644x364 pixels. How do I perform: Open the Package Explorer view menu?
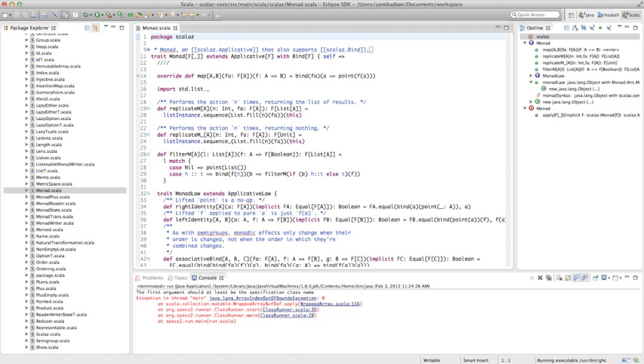point(106,27)
